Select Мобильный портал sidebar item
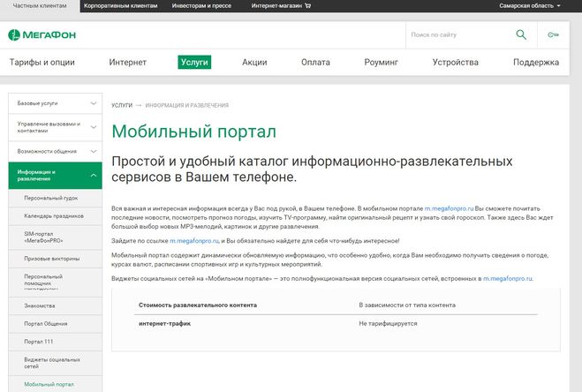The height and width of the screenshot is (392, 582). (x=55, y=384)
